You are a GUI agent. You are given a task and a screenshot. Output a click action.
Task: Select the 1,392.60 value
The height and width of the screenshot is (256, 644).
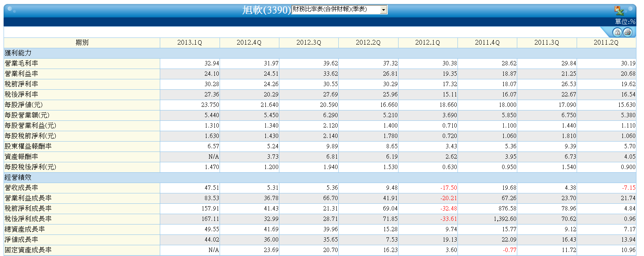[505, 219]
